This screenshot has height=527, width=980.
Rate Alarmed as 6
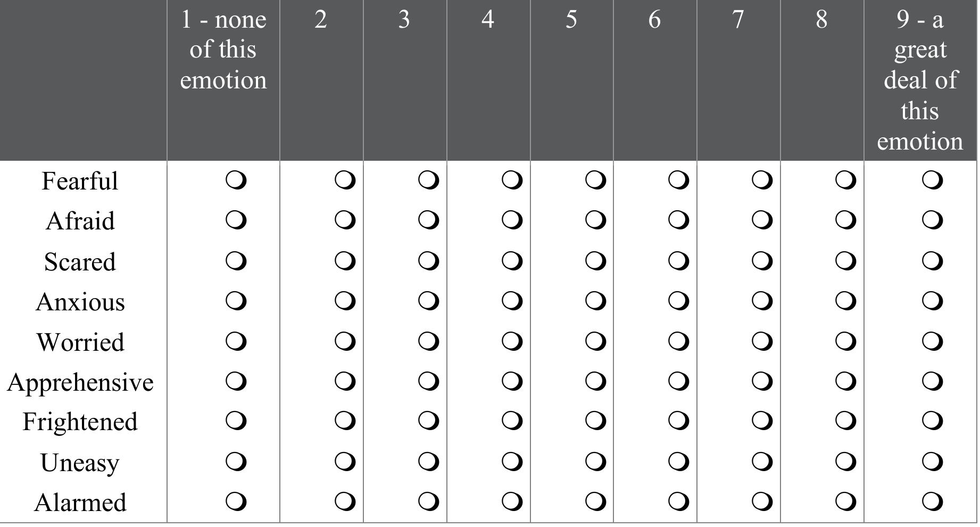click(x=678, y=501)
